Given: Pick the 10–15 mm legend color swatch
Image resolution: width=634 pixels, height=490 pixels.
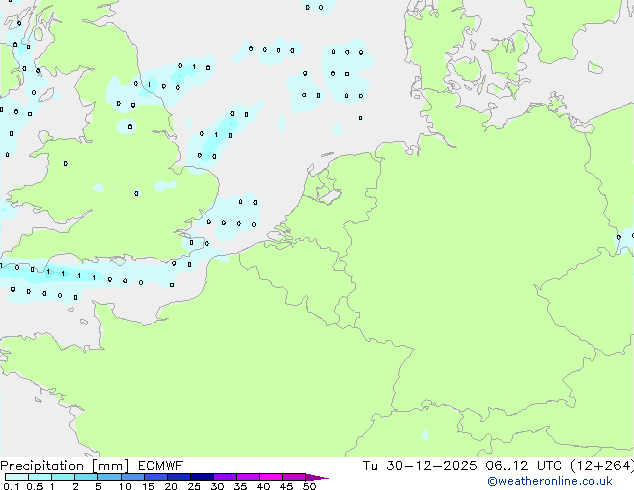Looking at the screenshot, I should pos(133,477).
